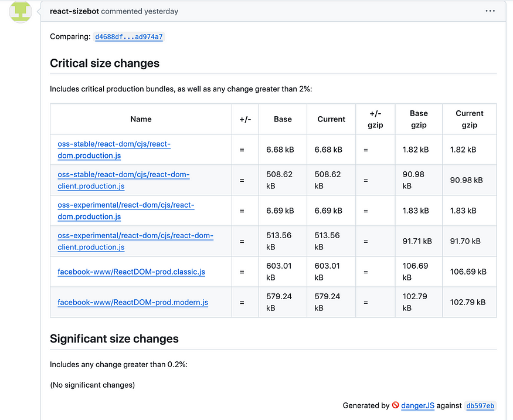Click the 'Base' column header
This screenshot has width=513, height=420.
pyautogui.click(x=283, y=119)
